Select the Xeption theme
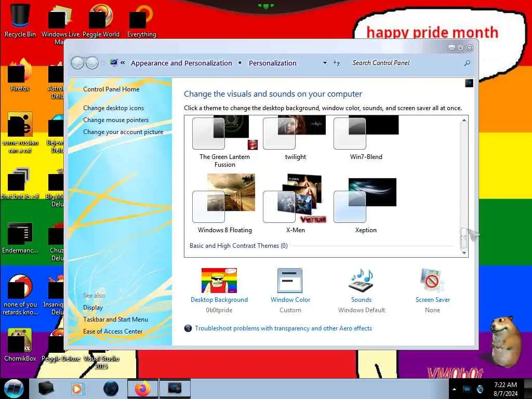532x399 pixels. click(366, 206)
